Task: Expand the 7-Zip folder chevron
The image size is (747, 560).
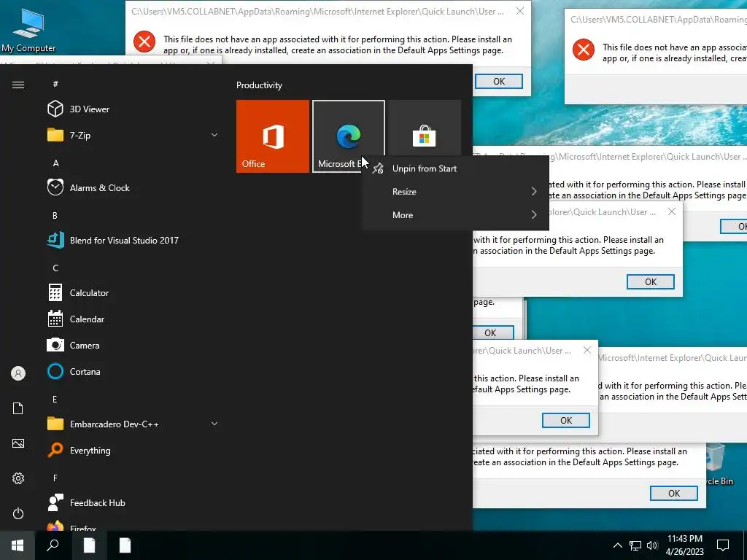Action: pos(214,135)
